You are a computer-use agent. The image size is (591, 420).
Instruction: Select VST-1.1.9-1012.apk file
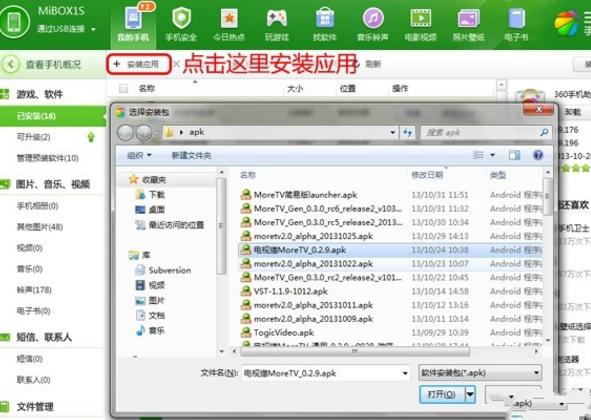click(x=290, y=291)
